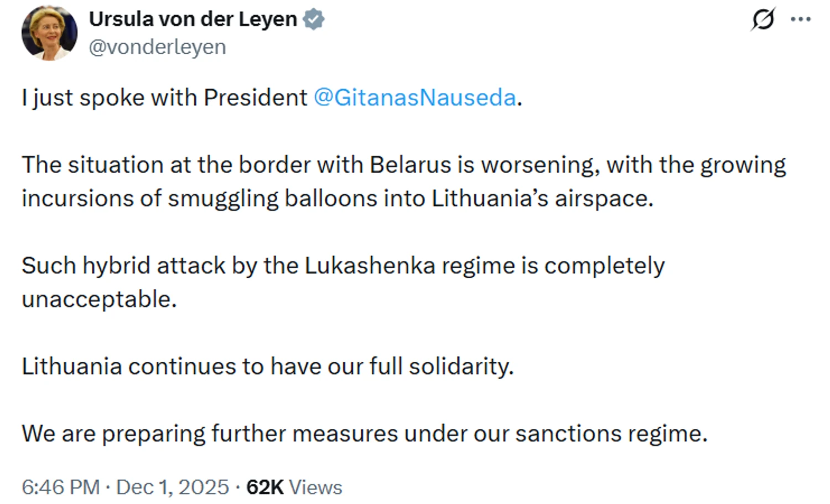
Task: Click the 62K Views count
Action: click(294, 487)
